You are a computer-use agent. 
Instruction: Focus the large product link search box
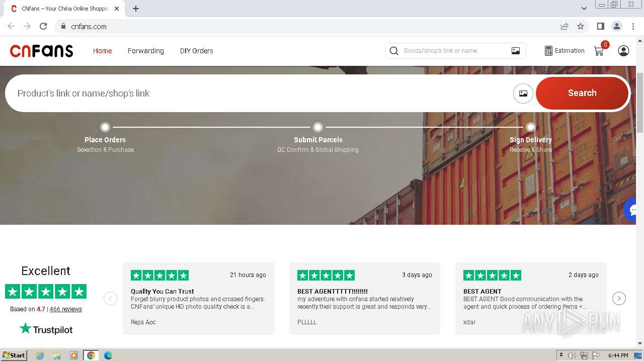[262, 94]
